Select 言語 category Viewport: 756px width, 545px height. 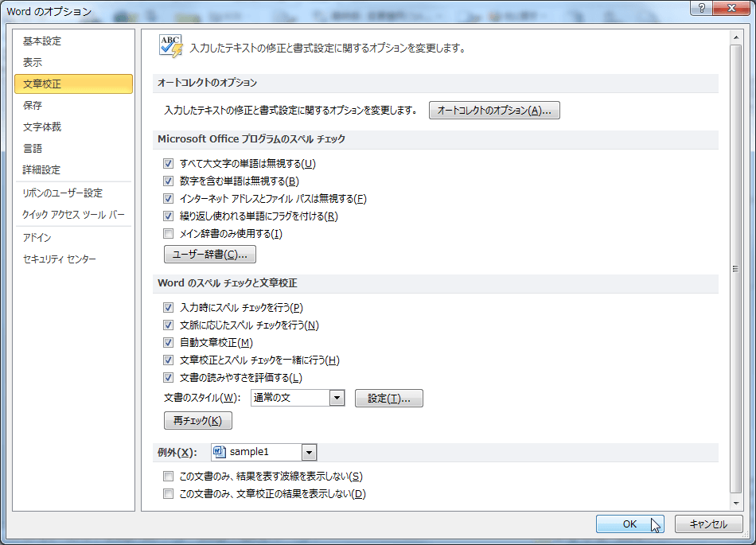click(73, 149)
